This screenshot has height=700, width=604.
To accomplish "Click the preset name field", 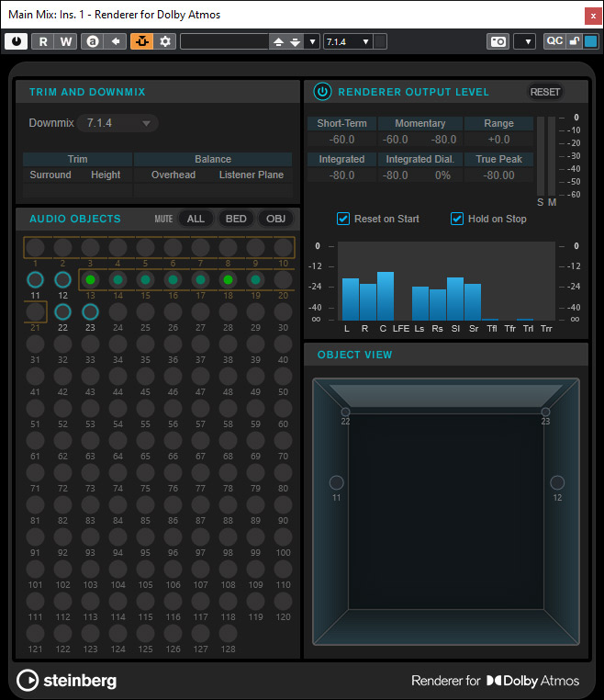I will 223,41.
